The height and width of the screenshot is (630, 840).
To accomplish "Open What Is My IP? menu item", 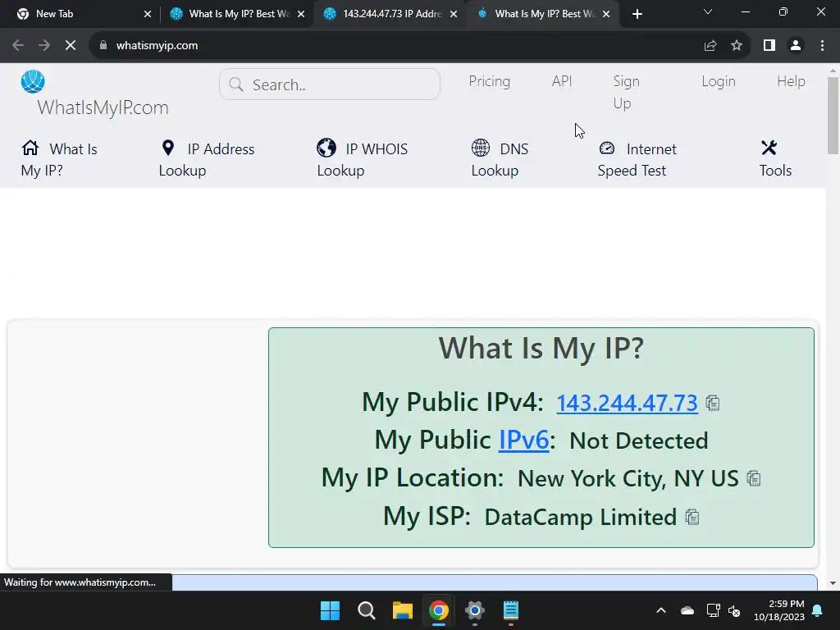I will pyautogui.click(x=59, y=159).
